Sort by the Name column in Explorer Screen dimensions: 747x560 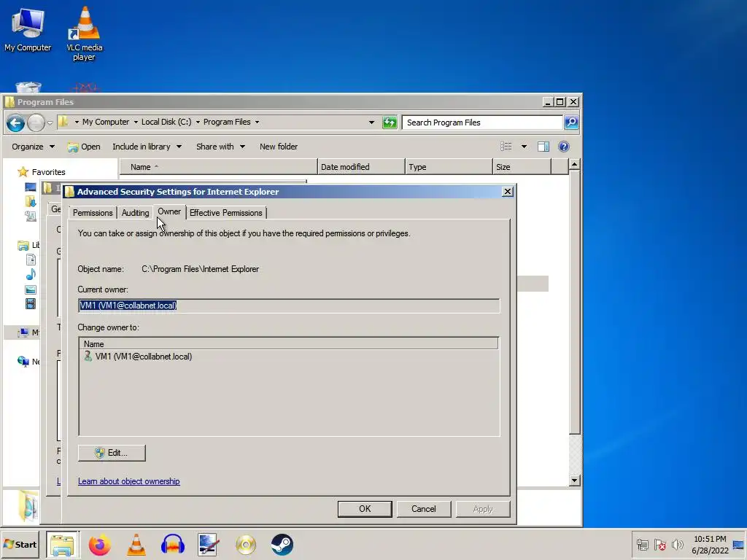218,167
